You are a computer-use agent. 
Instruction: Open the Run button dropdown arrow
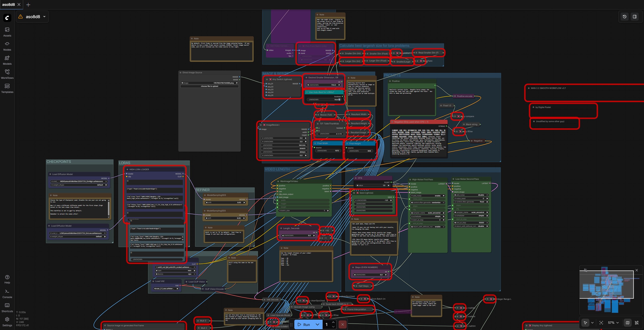click(317, 324)
